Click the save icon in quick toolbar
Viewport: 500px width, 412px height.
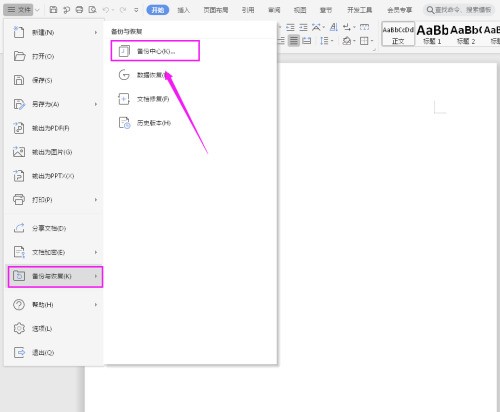coord(53,10)
